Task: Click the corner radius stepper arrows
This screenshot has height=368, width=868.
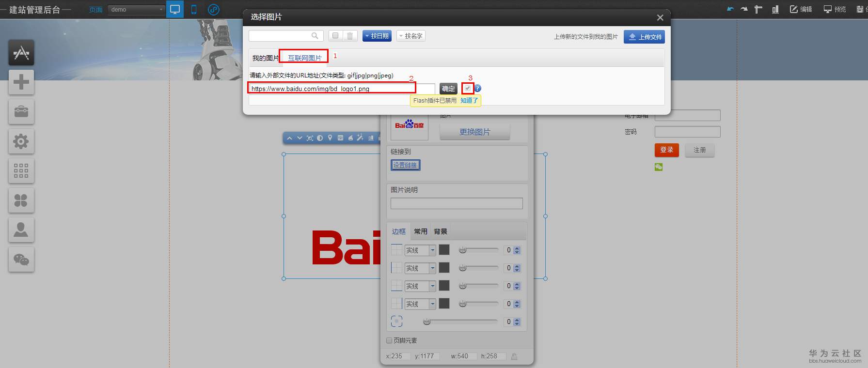Action: (517, 322)
